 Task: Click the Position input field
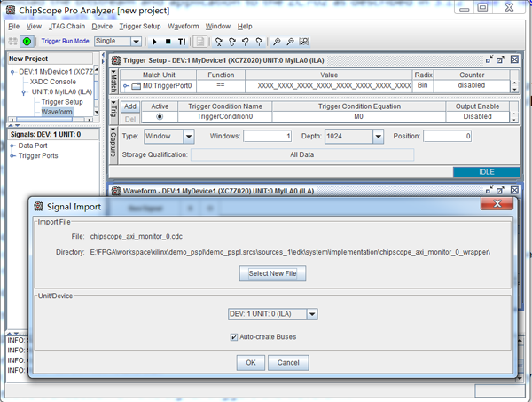(x=447, y=137)
